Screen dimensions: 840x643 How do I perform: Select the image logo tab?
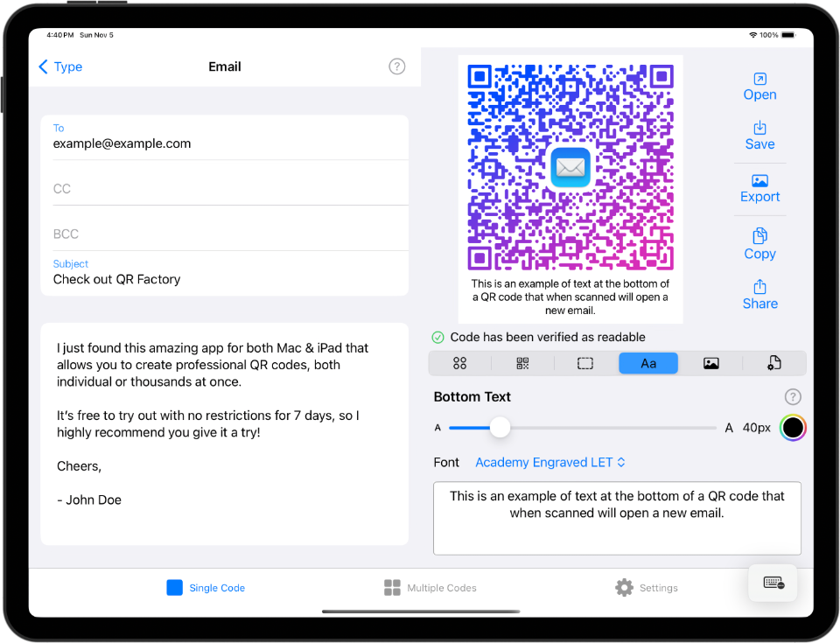710,363
